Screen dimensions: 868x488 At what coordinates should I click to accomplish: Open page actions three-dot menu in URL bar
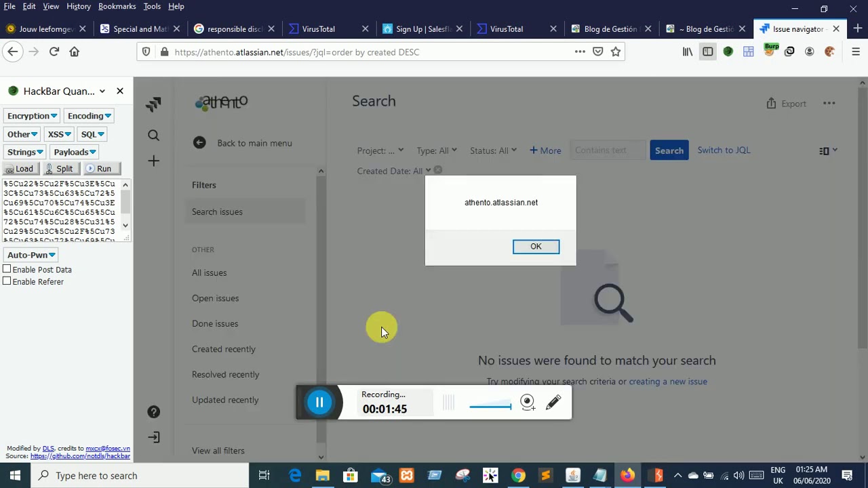point(580,52)
